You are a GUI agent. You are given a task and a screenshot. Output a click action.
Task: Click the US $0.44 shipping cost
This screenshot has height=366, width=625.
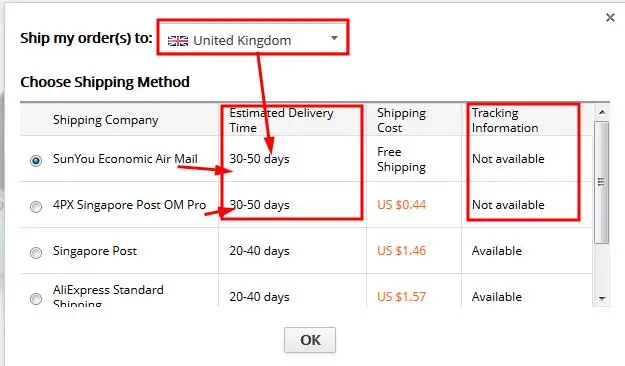click(401, 205)
